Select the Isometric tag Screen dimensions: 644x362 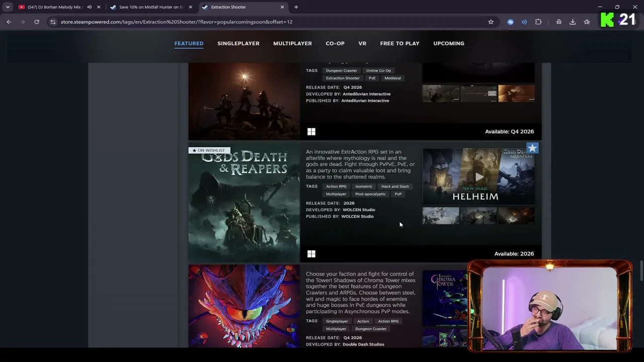364,187
